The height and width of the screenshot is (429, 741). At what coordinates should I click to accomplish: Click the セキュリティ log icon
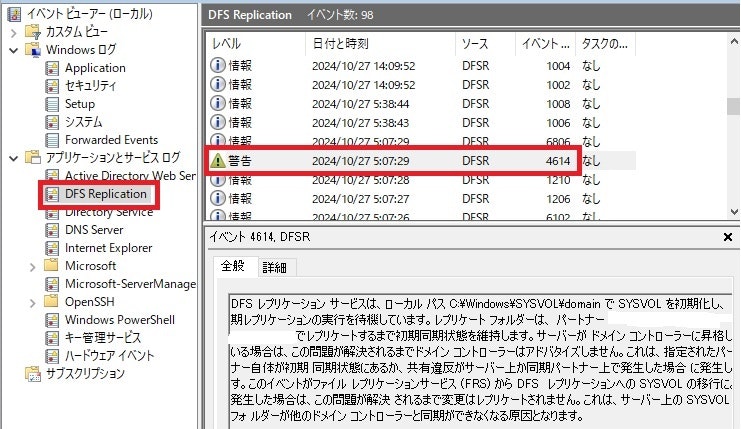click(52, 86)
